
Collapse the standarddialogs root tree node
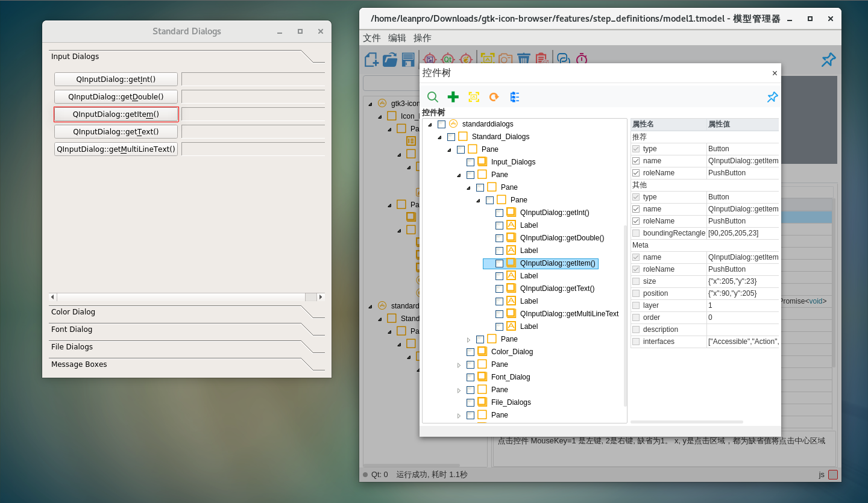430,124
